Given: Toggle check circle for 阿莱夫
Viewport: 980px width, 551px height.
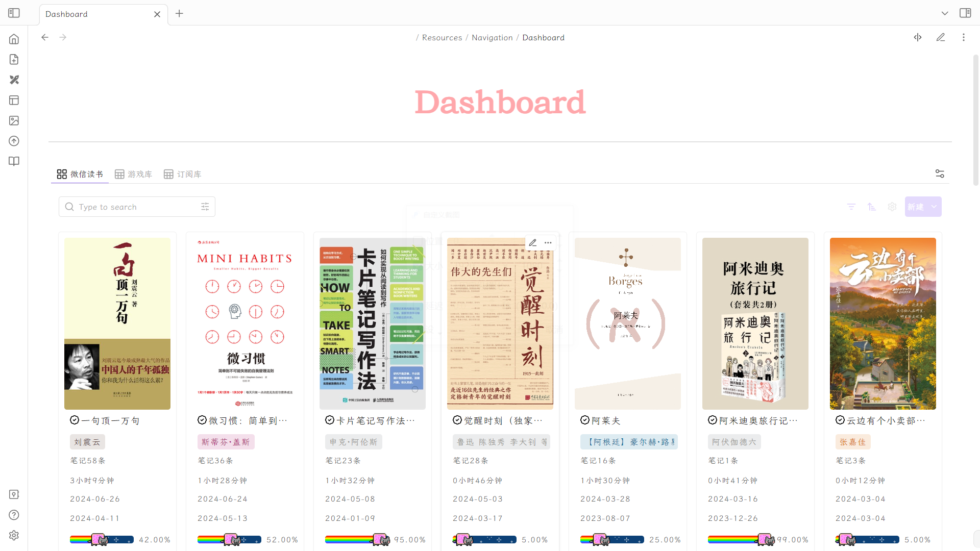Looking at the screenshot, I should coord(585,420).
